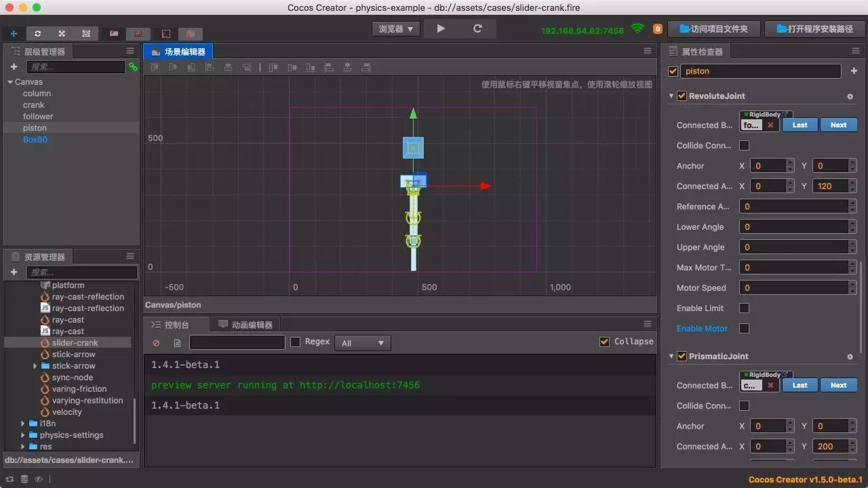Click the console filter text field

[237, 343]
